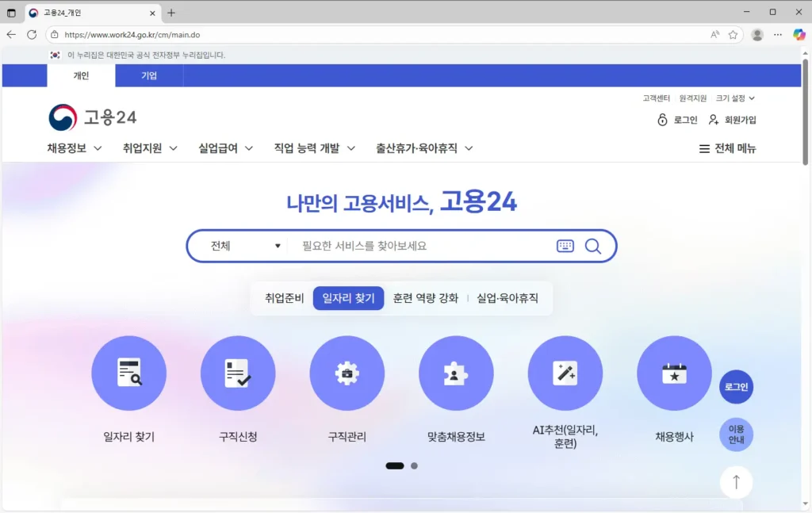The width and height of the screenshot is (812, 513).
Task: Open the 채용행사 calendar icon
Action: point(674,373)
